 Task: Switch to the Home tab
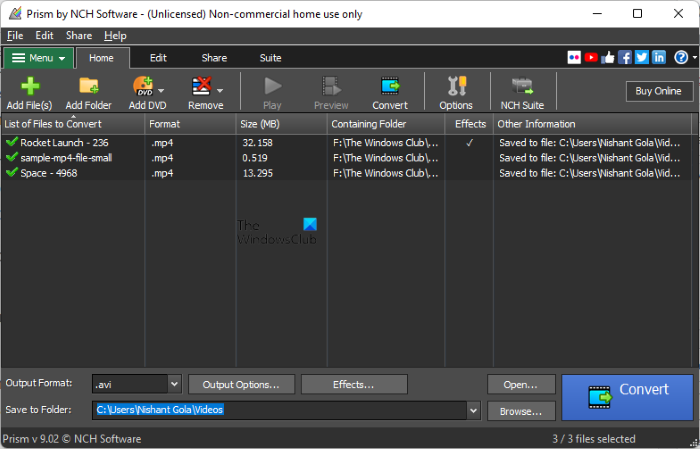coord(101,58)
